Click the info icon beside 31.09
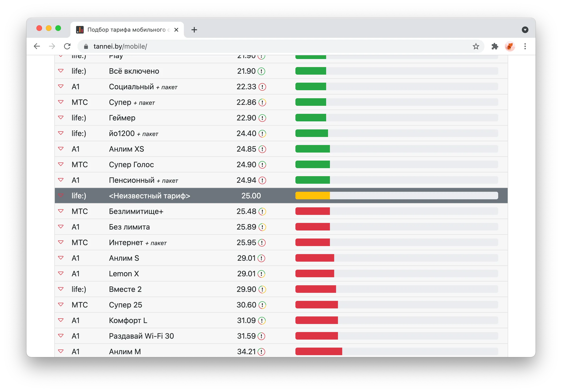This screenshot has width=562, height=392. 262,321
